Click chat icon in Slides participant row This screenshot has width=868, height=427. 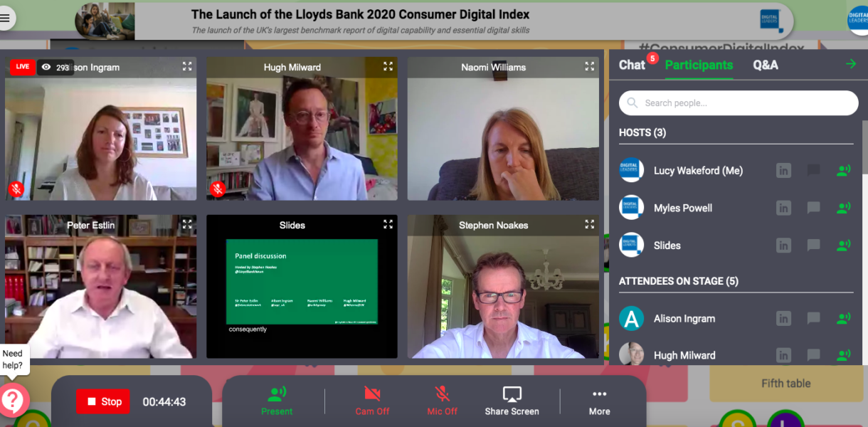(x=813, y=246)
